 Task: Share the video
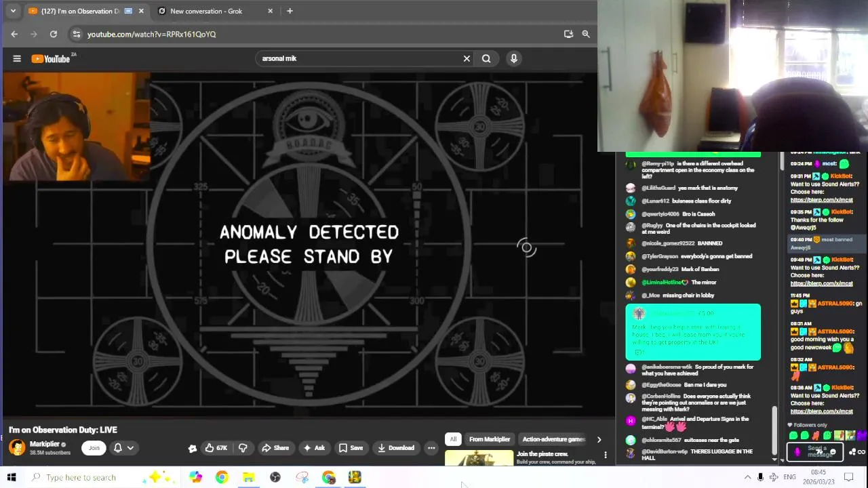point(275,448)
